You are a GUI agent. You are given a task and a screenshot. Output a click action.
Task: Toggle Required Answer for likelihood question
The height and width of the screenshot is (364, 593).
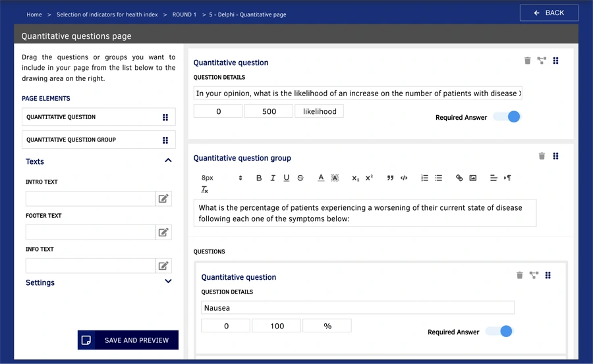pos(509,117)
